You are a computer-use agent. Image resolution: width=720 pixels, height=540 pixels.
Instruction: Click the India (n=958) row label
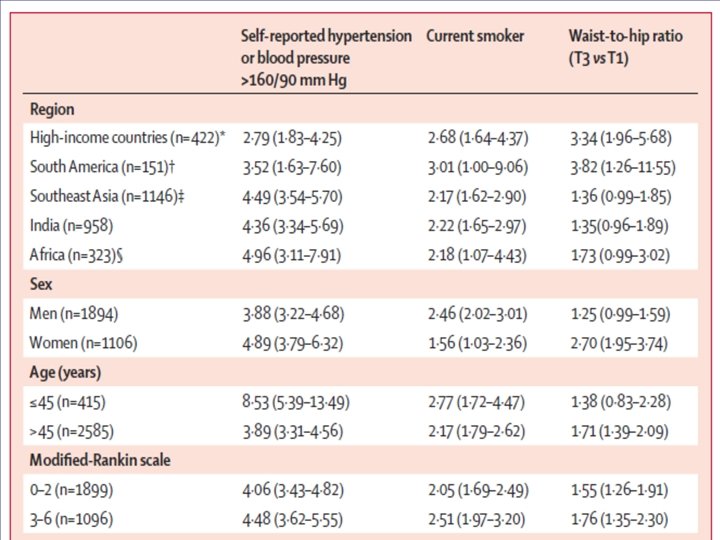coord(71,226)
